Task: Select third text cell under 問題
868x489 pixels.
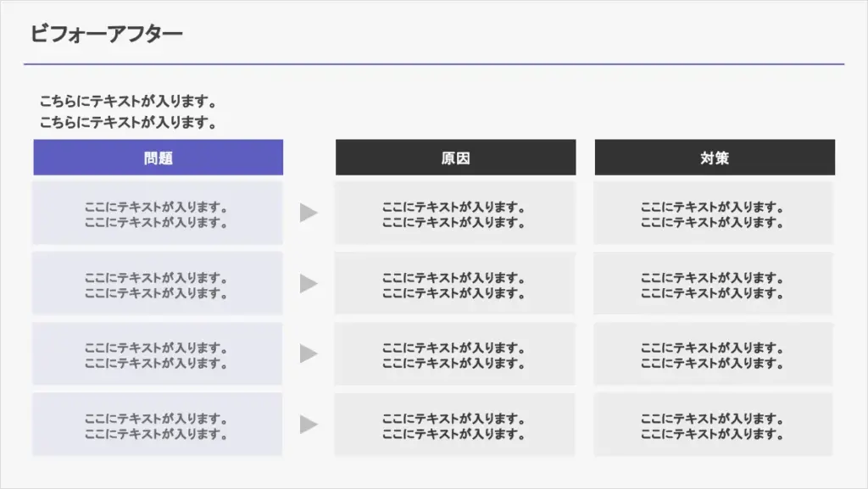Action: (x=158, y=353)
